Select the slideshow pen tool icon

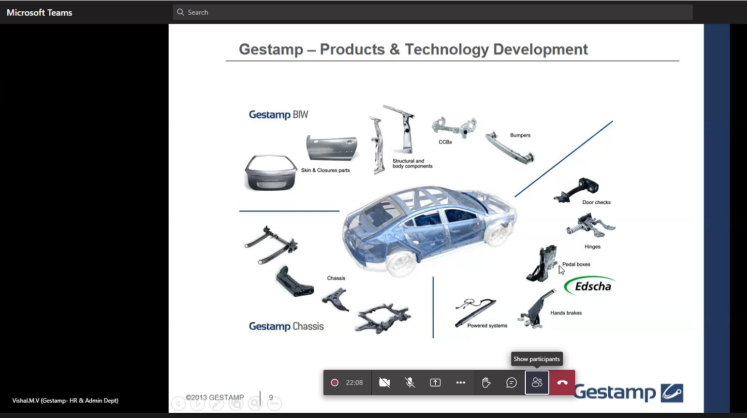click(x=216, y=404)
